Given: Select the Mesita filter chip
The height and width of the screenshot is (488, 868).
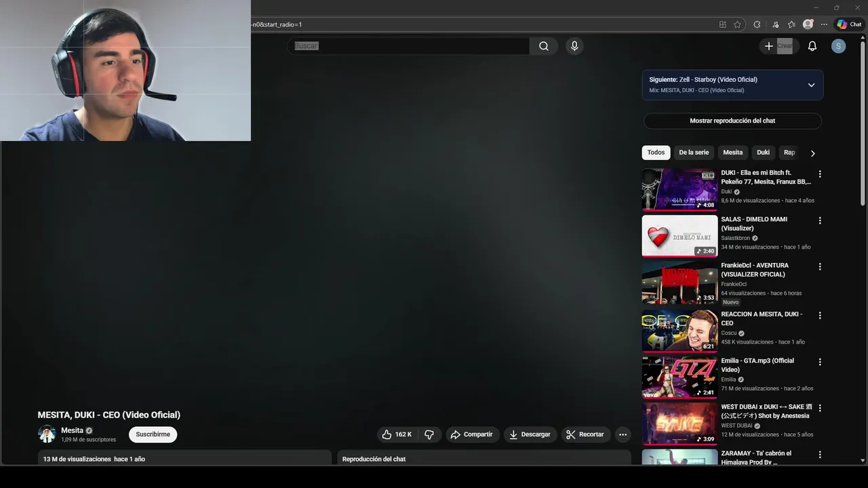Looking at the screenshot, I should (732, 152).
